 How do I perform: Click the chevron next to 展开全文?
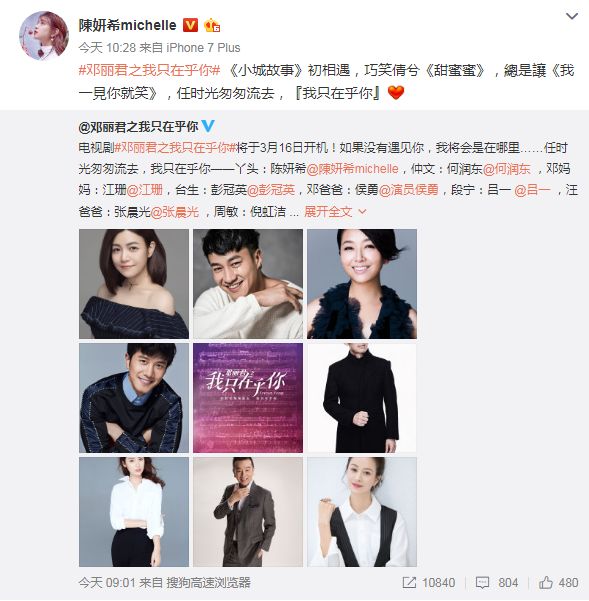point(362,212)
